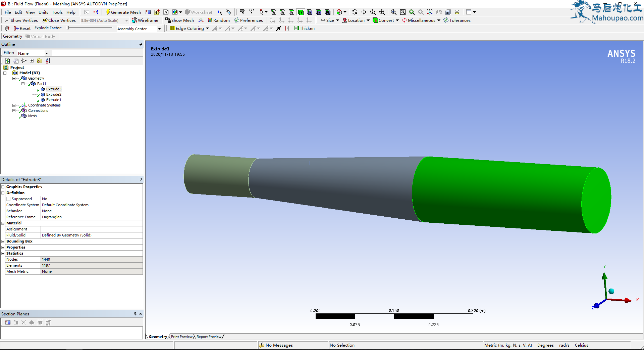Open the Size dropdown menu
The image size is (644, 350).
[330, 20]
